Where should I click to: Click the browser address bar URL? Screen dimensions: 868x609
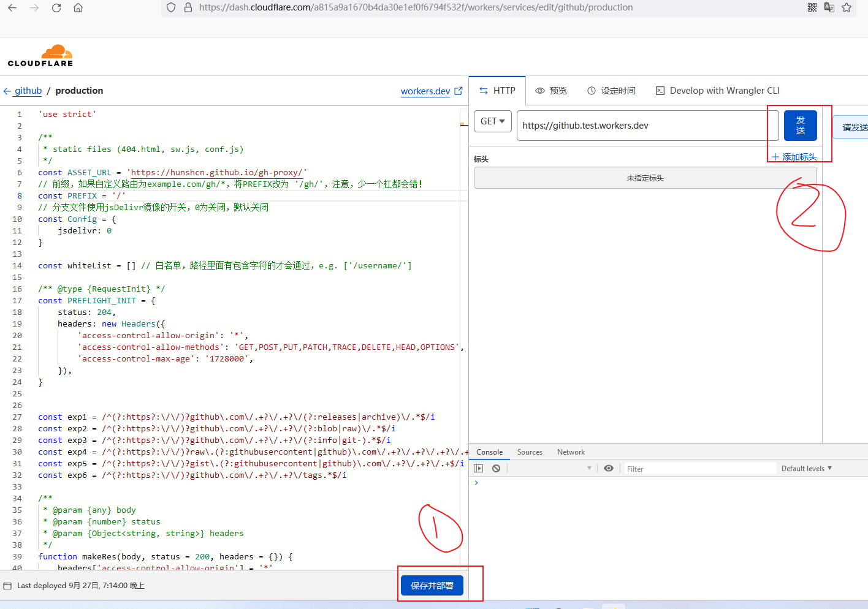point(416,7)
